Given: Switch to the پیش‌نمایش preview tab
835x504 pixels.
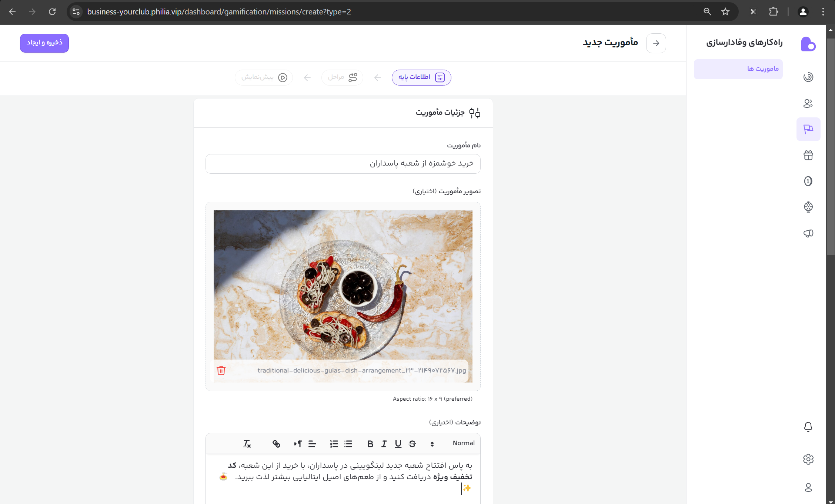Looking at the screenshot, I should [x=264, y=77].
